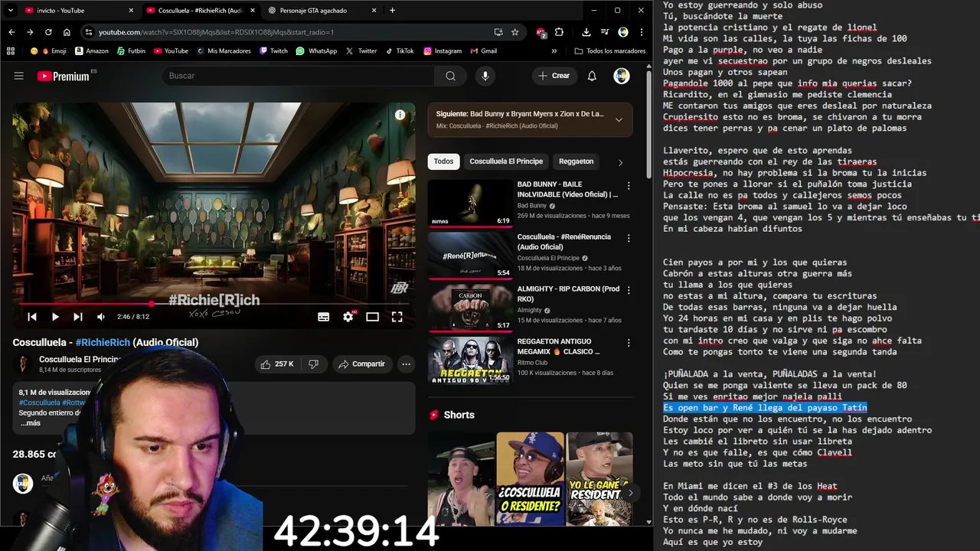Screen dimensions: 980x551
Task: Go to the previous video
Action: tap(32, 317)
